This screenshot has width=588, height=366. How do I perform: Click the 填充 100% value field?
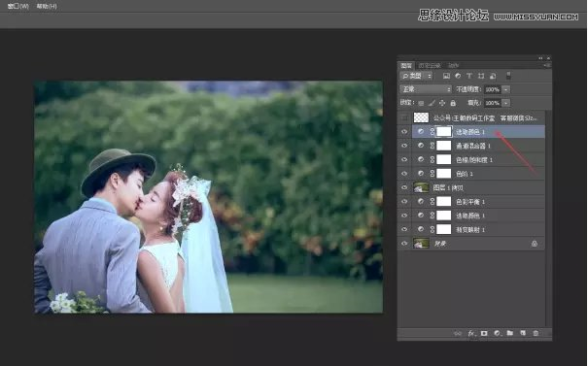pos(493,103)
